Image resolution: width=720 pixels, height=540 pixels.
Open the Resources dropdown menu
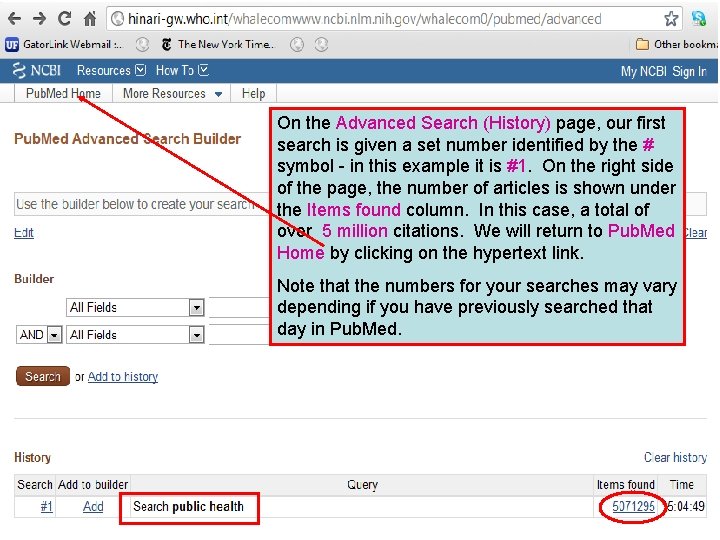(112, 70)
